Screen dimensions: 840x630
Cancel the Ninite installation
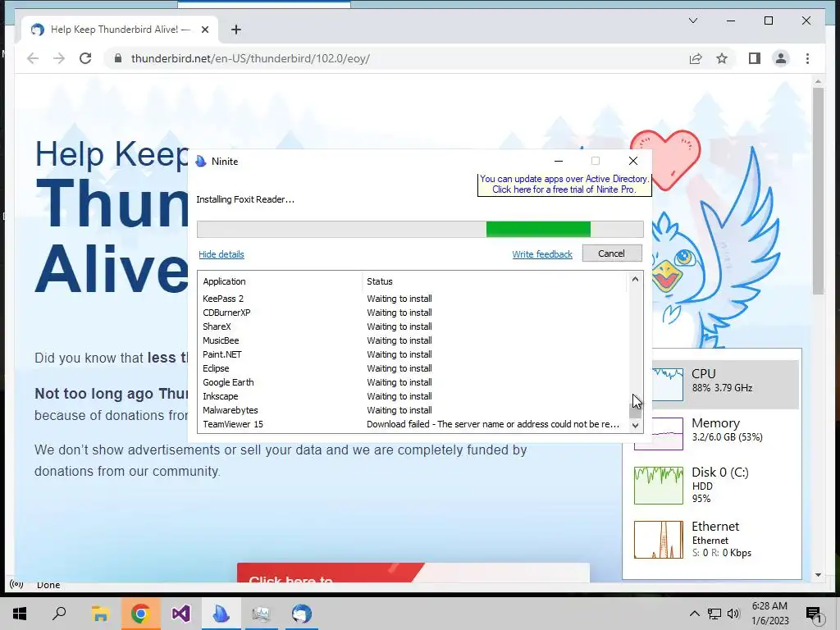click(612, 253)
